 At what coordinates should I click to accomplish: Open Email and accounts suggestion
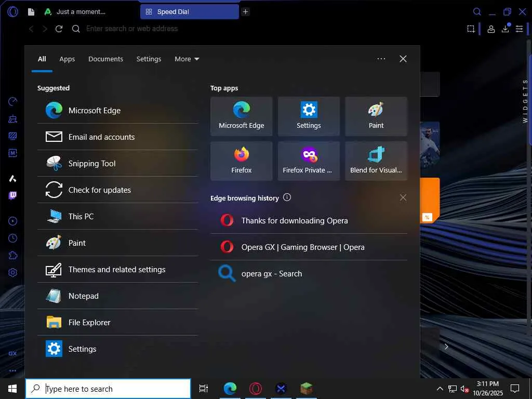[117, 137]
